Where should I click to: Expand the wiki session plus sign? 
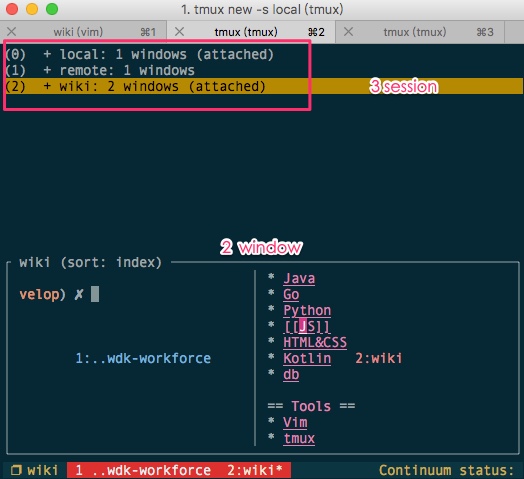[x=47, y=87]
